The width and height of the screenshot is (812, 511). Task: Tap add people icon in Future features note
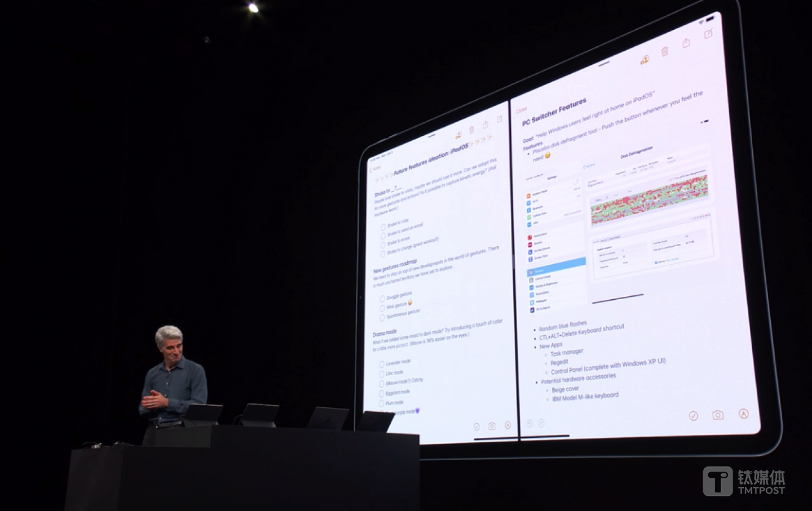(458, 135)
